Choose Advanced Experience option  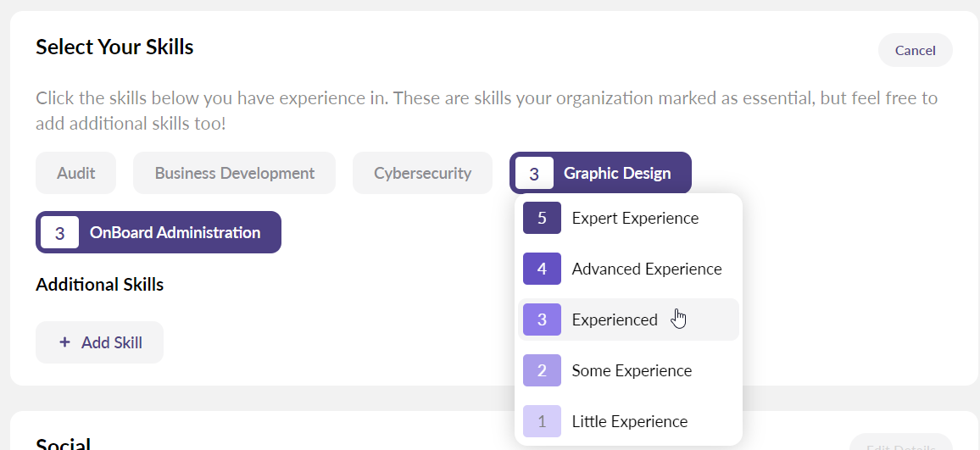[647, 269]
